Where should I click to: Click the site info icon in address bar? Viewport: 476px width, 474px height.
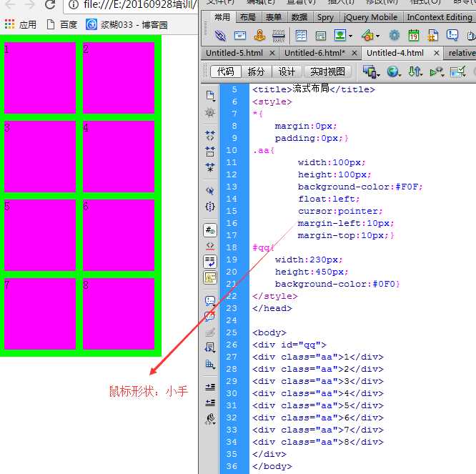[x=74, y=4]
